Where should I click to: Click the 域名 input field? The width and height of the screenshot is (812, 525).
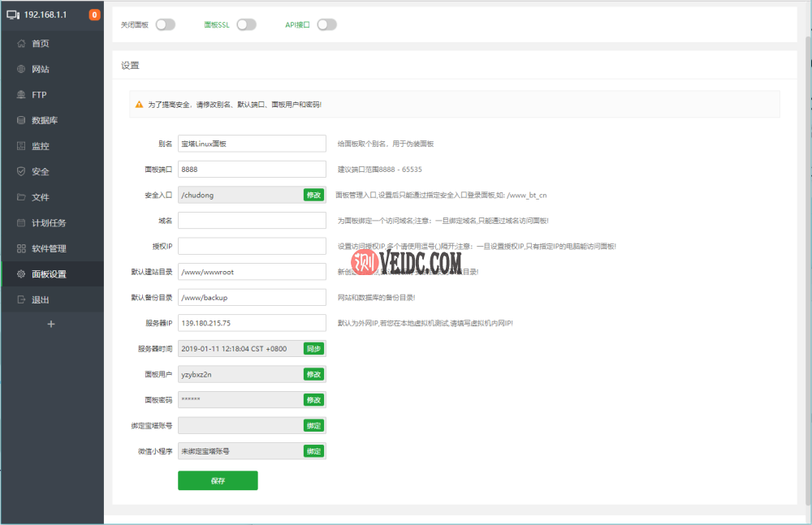coord(252,220)
